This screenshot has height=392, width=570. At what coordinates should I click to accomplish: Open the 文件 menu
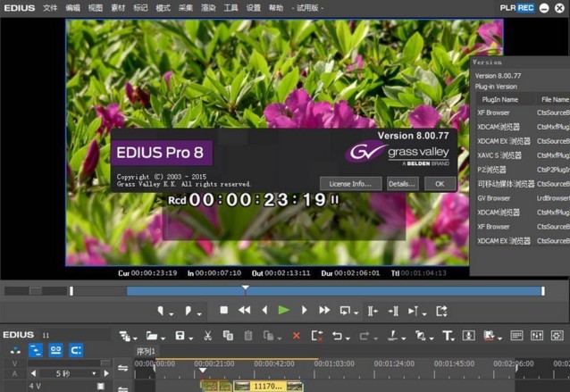(x=50, y=8)
